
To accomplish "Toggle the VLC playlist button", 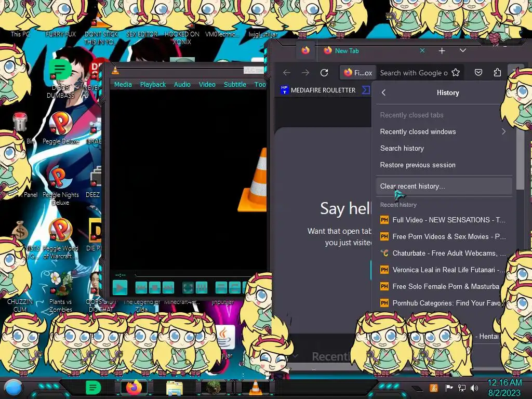I will 221,288.
